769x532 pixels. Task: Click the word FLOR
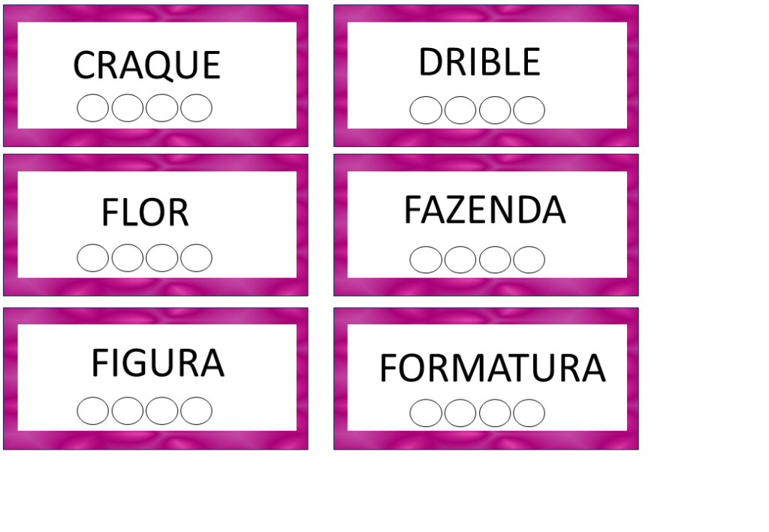(145, 214)
